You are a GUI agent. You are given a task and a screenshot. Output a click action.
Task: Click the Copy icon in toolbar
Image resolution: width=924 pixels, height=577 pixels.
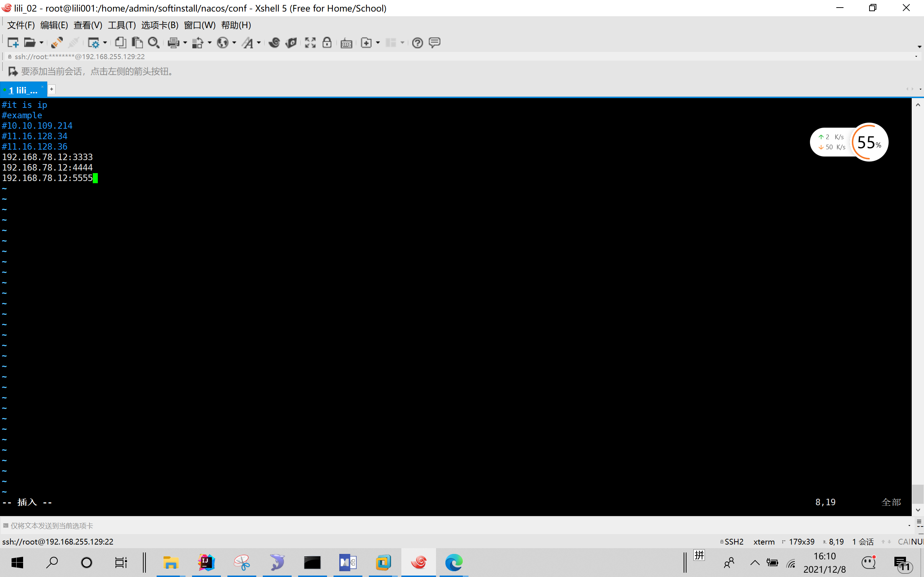121,43
